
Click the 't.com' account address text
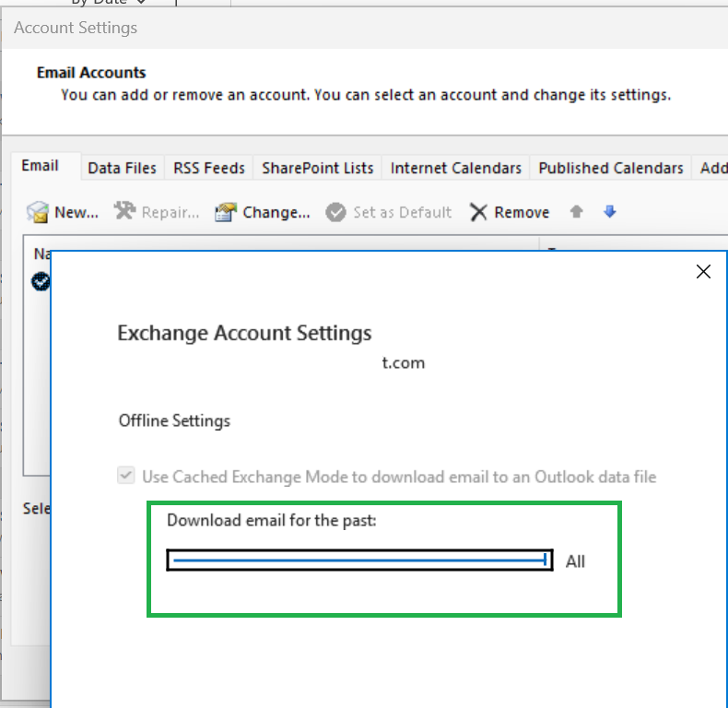coord(404,362)
